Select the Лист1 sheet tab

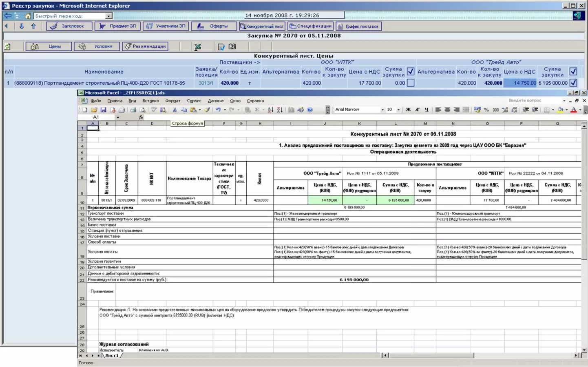(112, 356)
